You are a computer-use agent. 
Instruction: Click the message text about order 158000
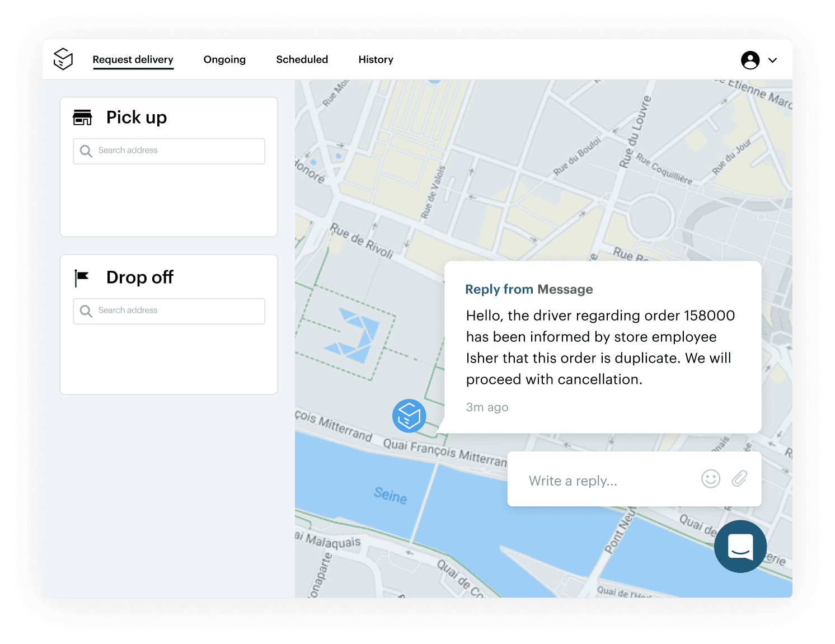600,347
